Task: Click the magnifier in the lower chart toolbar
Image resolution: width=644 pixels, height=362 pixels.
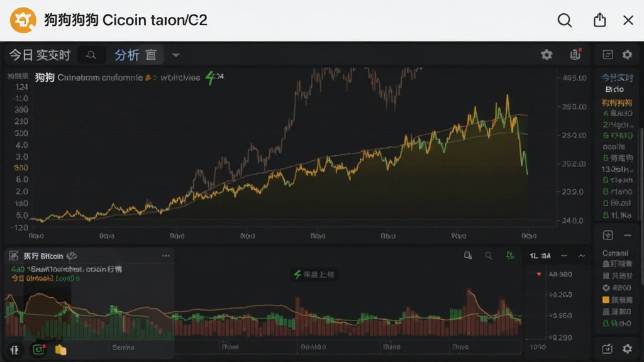Action: [488, 256]
